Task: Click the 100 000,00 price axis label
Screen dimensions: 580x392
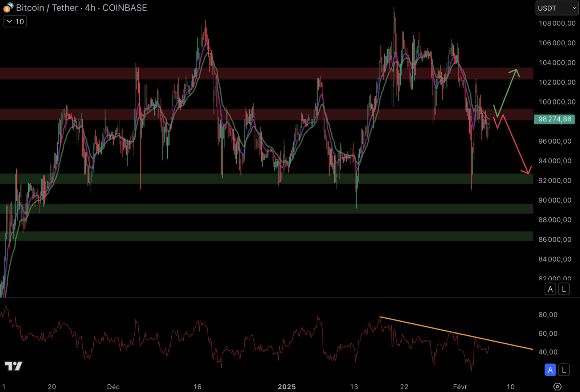Action: (557, 102)
